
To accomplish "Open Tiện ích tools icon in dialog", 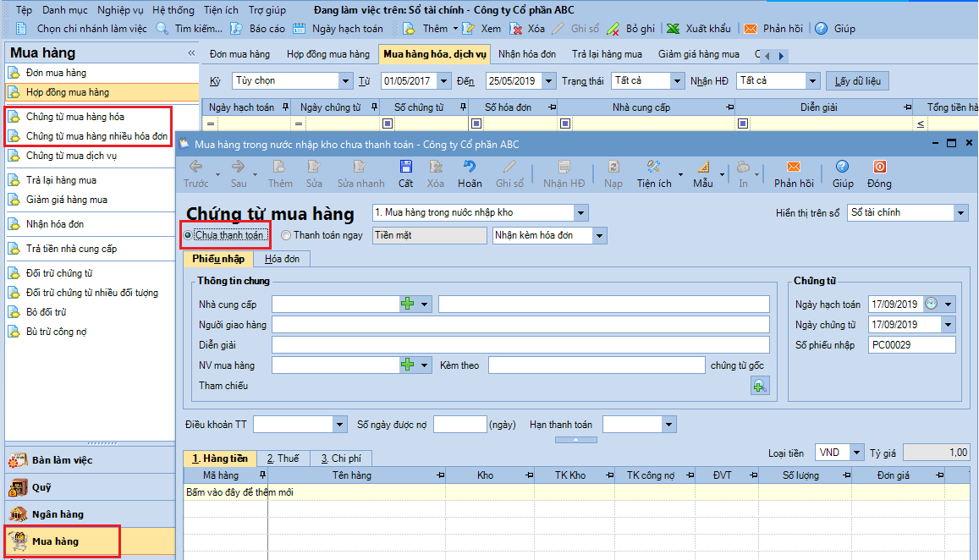I will pos(654,167).
